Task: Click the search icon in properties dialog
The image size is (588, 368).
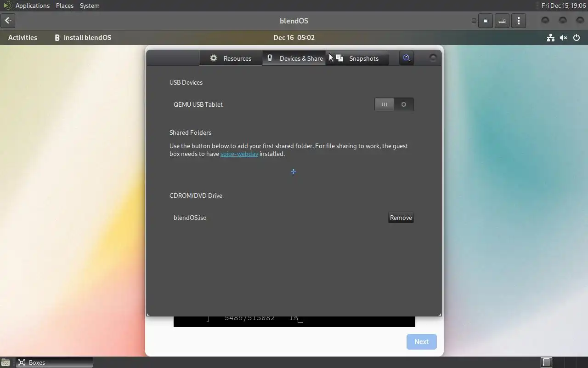Action: click(x=407, y=58)
